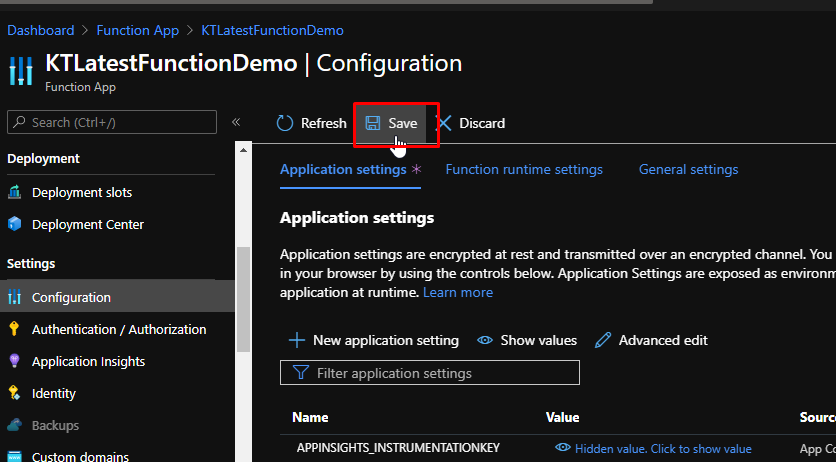Viewport: 836px width, 462px height.
Task: Open Deployment Center in the sidebar
Action: [87, 224]
